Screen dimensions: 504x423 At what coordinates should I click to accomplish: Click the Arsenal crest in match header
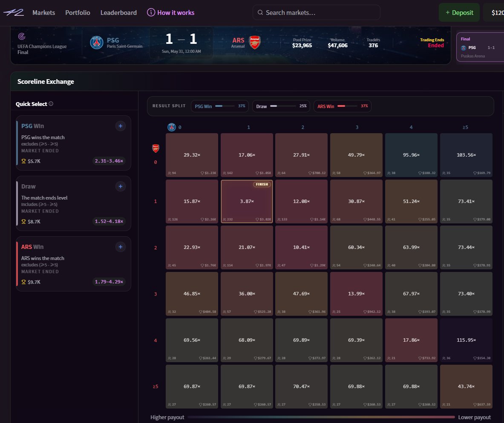(x=255, y=43)
